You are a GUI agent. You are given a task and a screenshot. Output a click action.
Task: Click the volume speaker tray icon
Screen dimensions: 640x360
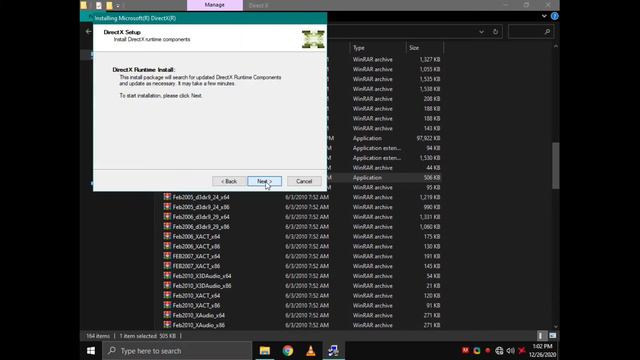tap(510, 351)
